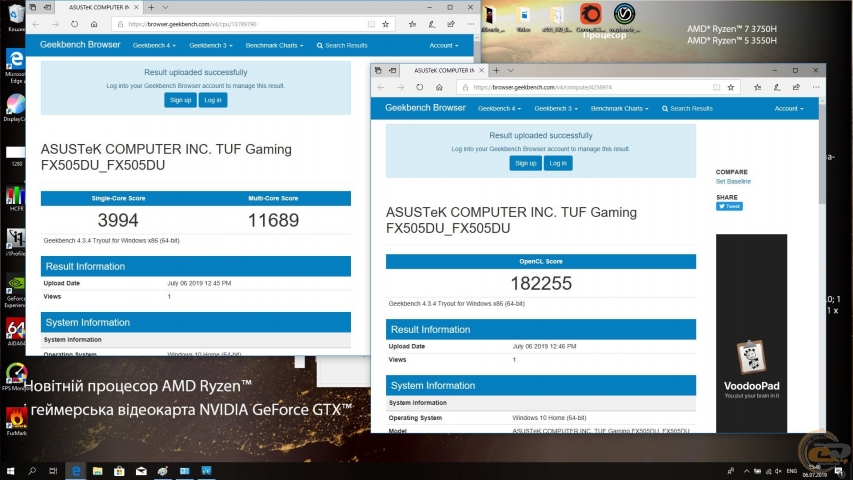Open Settings and more in left Edge window
This screenshot has height=480, width=853.
tap(471, 24)
